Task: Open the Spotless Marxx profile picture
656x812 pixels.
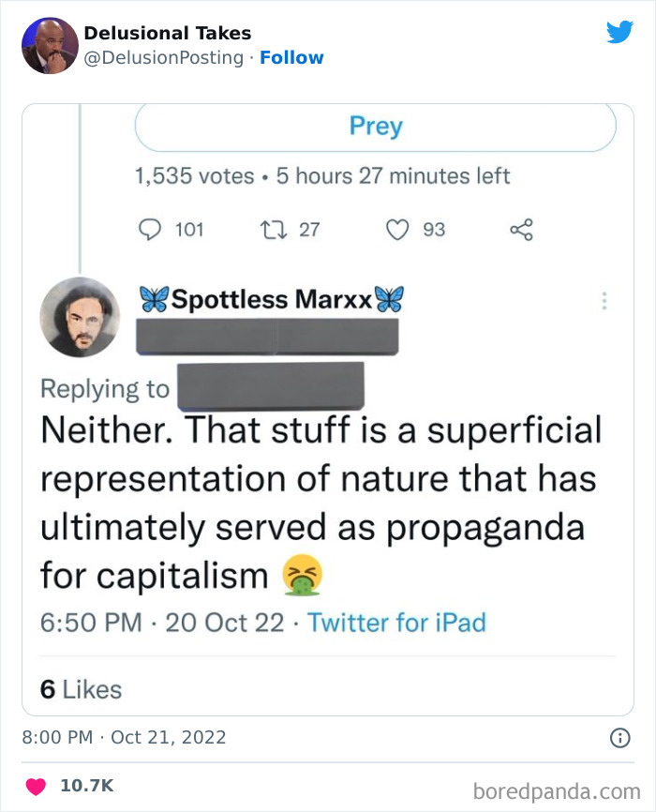Action: pos(80,317)
